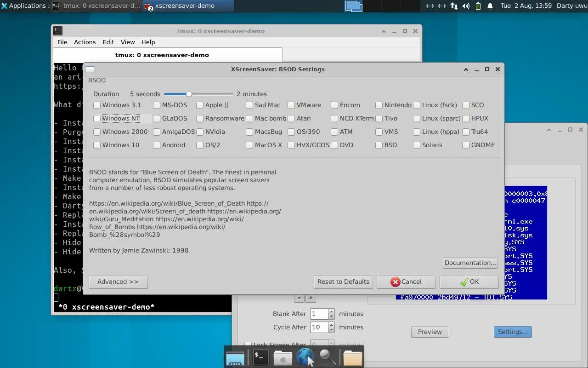Adjust the Duration slider handle
588x368 pixels.
[189, 94]
